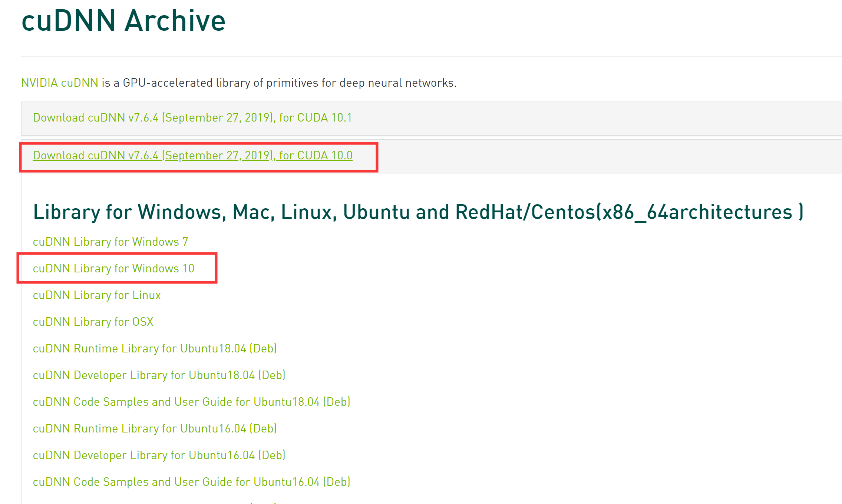Open cuDNN Code Samples for Ubuntu16.04 (Deb)
The height and width of the screenshot is (504, 842).
point(192,482)
